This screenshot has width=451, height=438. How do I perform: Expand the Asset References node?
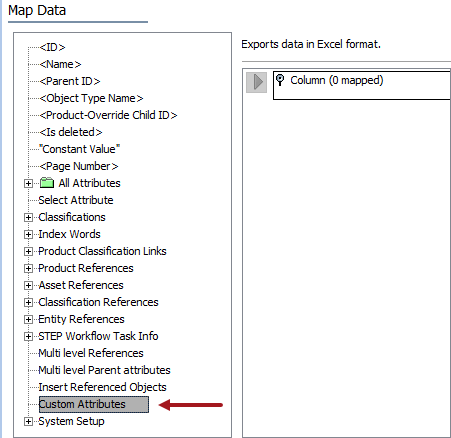(x=28, y=285)
